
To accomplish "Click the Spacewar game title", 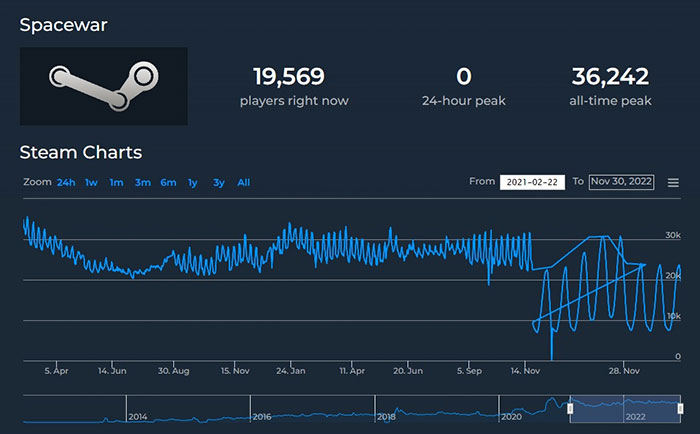I will 64,24.
